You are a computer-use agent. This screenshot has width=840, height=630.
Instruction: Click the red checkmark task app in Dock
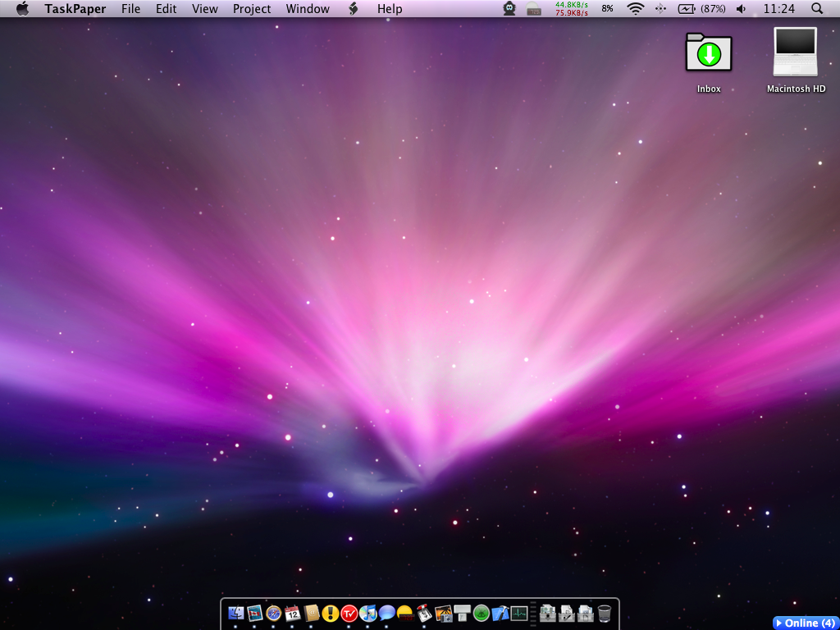coord(349,613)
